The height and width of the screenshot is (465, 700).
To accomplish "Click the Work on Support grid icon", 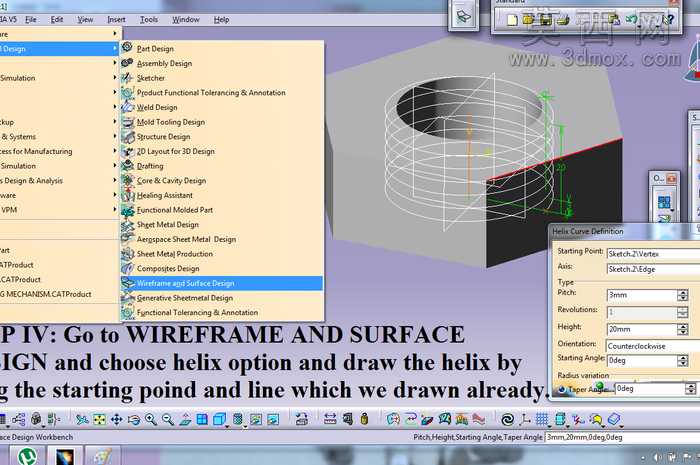I will [542, 419].
